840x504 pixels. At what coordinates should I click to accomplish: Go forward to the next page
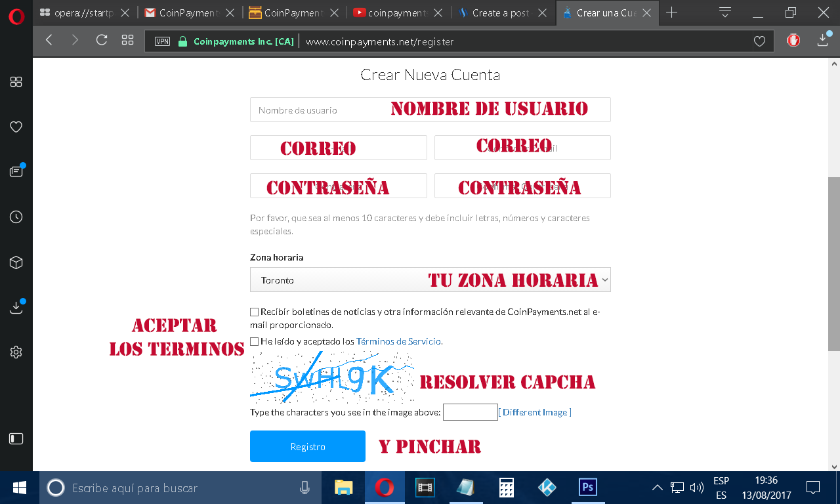tap(75, 41)
